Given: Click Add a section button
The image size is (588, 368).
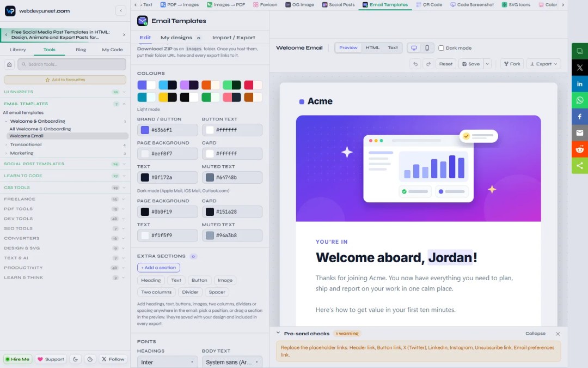Looking at the screenshot, I should [x=158, y=267].
